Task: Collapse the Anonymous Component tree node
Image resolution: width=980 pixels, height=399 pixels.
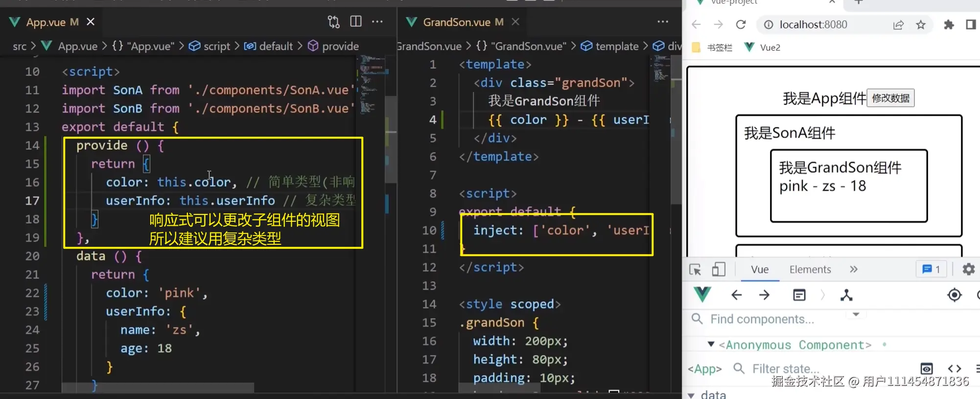Action: click(711, 345)
